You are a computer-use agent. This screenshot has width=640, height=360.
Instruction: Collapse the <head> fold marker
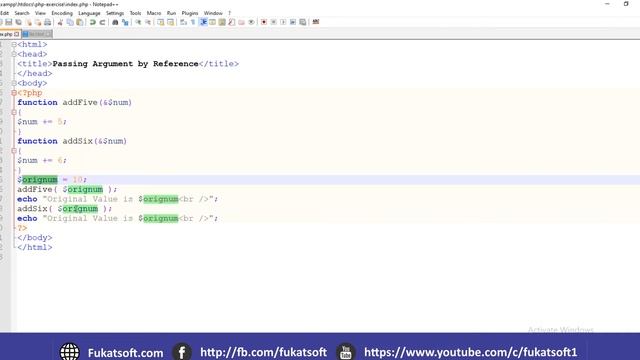(x=14, y=54)
